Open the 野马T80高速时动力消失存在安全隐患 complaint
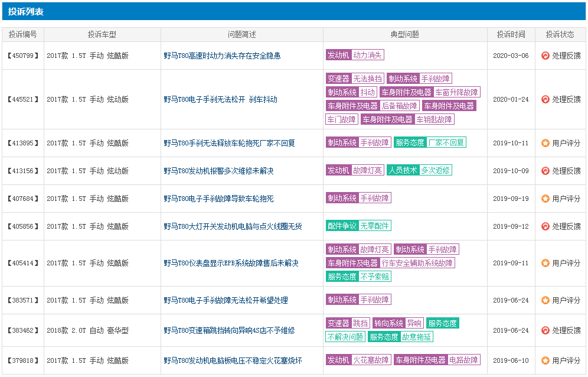 coord(222,56)
